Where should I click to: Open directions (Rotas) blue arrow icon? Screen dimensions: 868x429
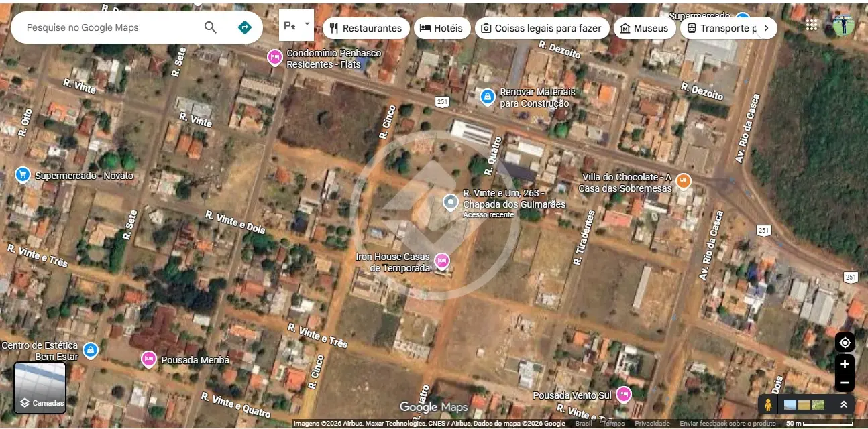245,27
